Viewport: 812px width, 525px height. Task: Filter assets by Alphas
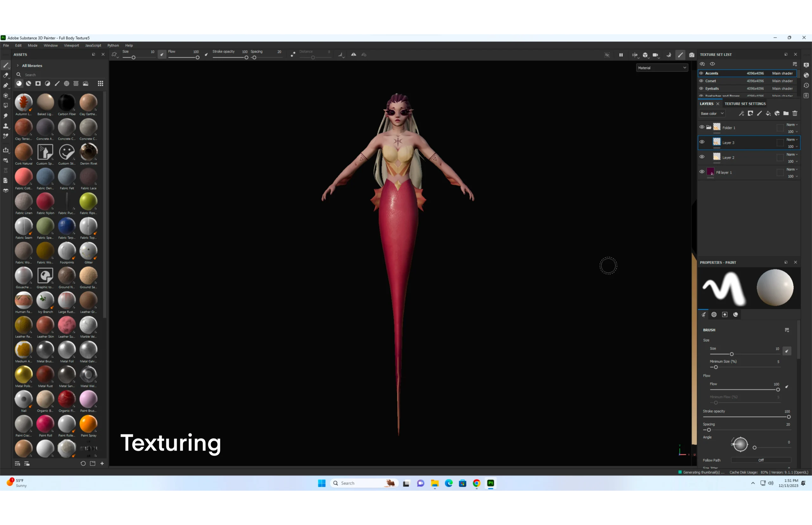[x=67, y=83]
